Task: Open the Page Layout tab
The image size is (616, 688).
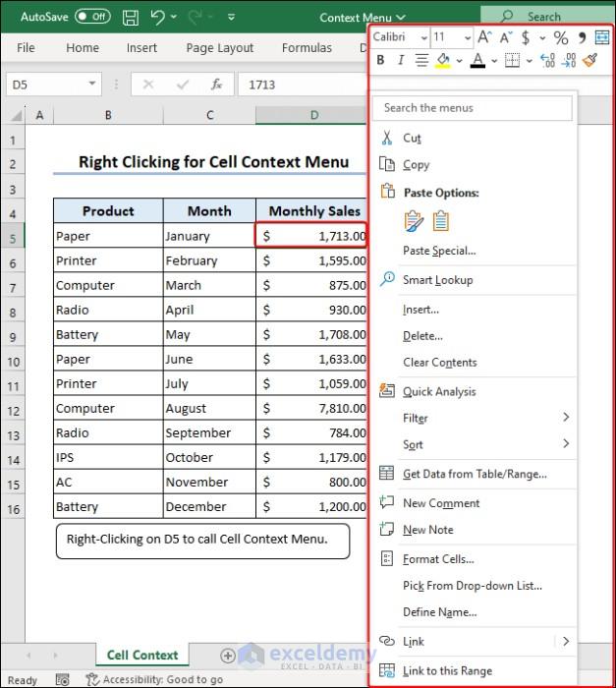Action: [220, 48]
